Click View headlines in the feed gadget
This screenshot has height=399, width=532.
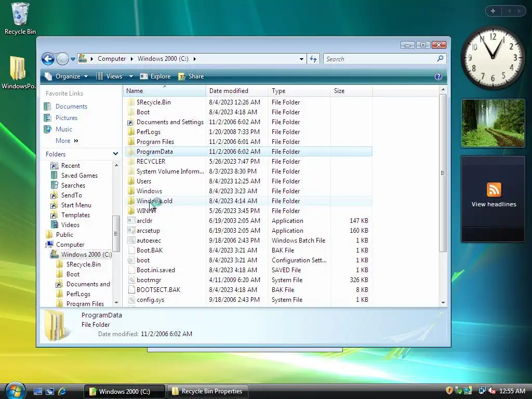click(494, 204)
